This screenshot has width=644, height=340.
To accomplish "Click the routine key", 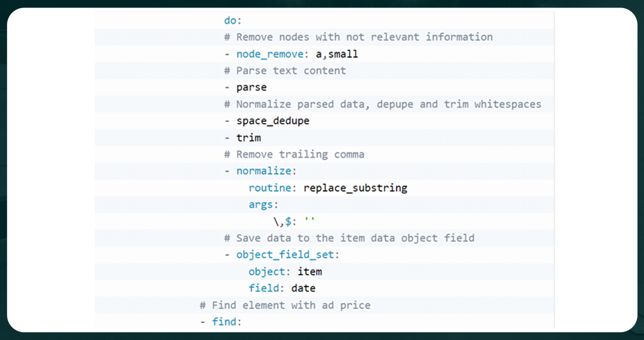I will click(269, 188).
